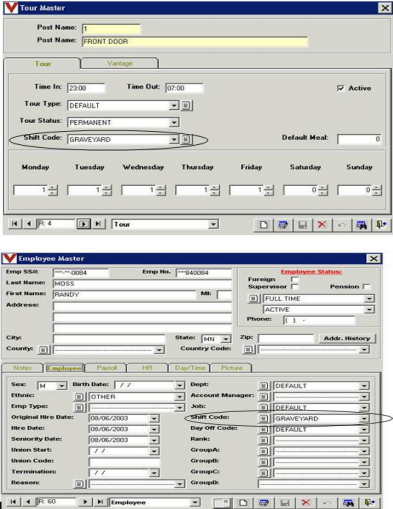Toggle the Pension checkbox
The height and width of the screenshot is (509, 393).
[366, 286]
